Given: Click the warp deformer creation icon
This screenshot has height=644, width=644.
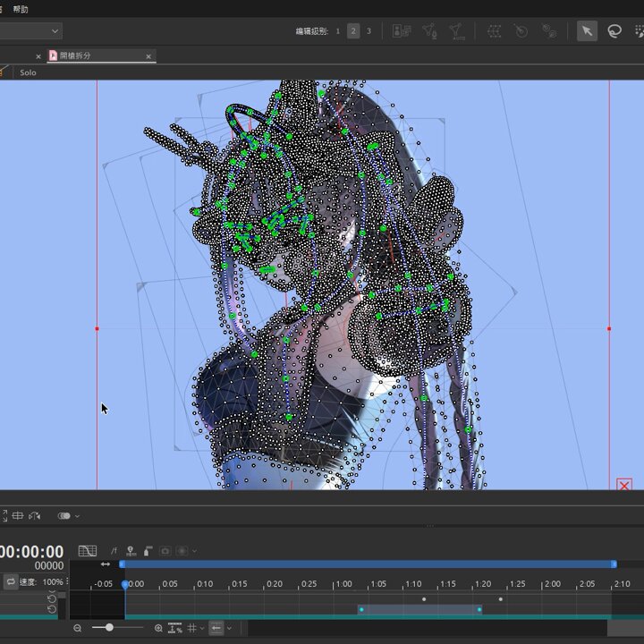Looking at the screenshot, I should [x=494, y=31].
